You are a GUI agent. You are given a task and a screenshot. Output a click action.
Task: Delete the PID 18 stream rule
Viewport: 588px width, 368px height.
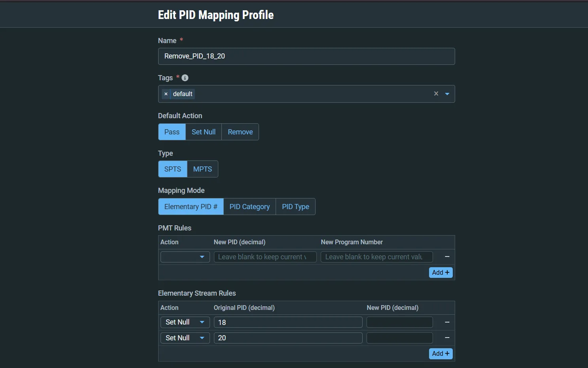447,322
